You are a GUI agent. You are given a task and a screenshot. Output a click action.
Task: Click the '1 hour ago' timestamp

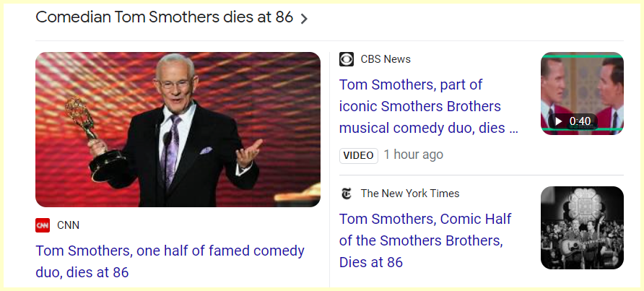click(414, 155)
